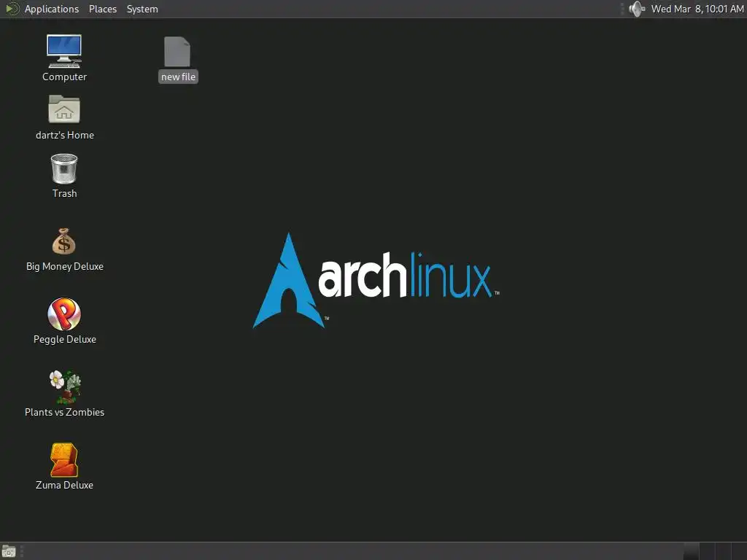Select the Zuma Deluxe game icon
Image resolution: width=747 pixels, height=560 pixels.
pyautogui.click(x=64, y=459)
